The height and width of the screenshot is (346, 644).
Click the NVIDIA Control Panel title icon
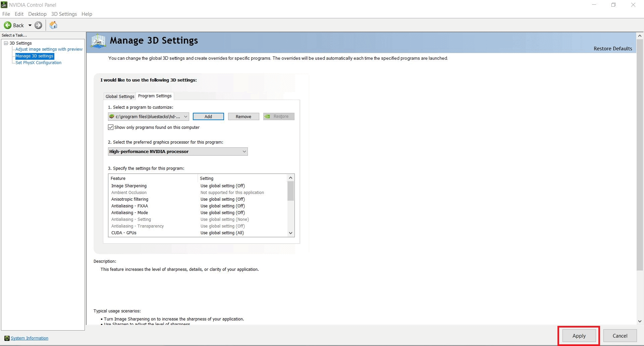(x=4, y=5)
